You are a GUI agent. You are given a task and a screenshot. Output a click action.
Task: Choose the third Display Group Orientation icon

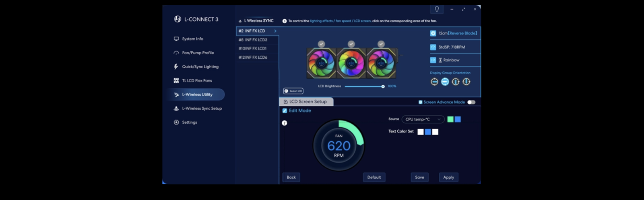[455, 82]
